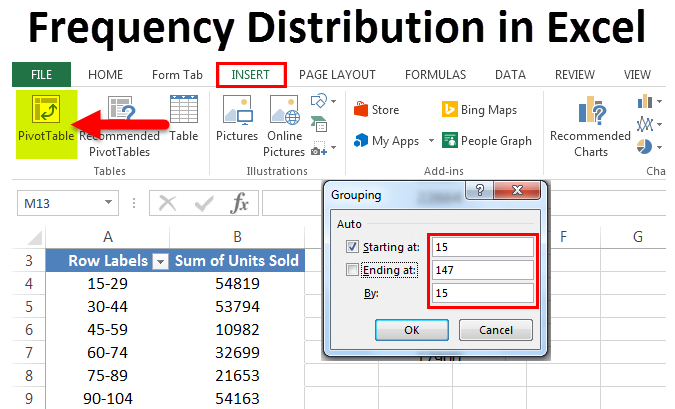
Task: Open My Apps add-ins
Action: pyautogui.click(x=386, y=141)
